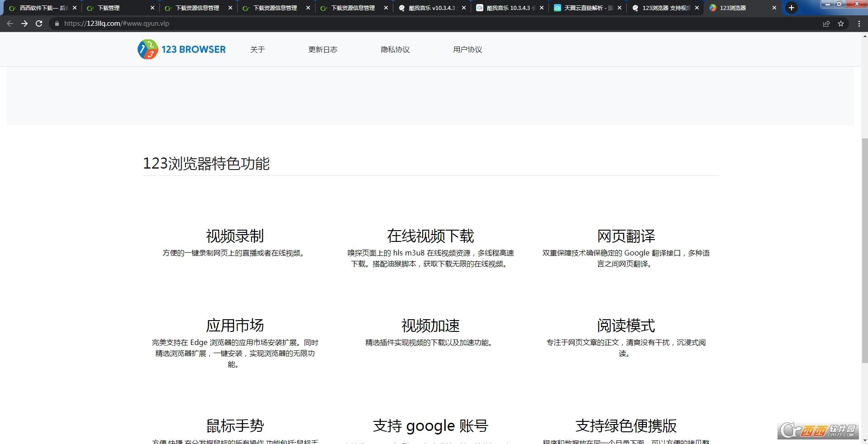Click the 支持 google 账号 heading

pos(430,425)
